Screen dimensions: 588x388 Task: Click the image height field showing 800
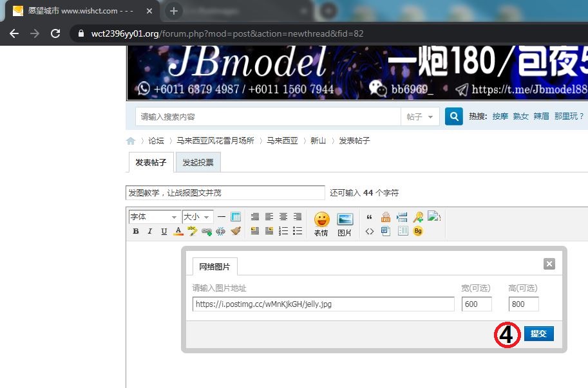524,304
